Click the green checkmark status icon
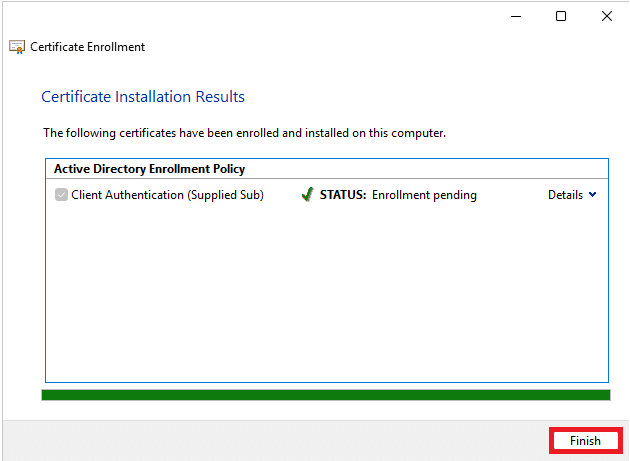The image size is (630, 461). pyautogui.click(x=307, y=195)
